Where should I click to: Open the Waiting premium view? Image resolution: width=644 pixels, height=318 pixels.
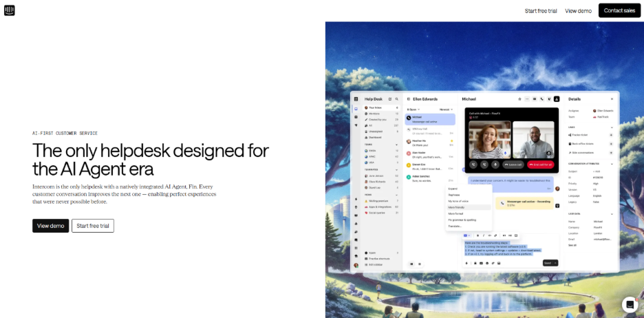pyautogui.click(x=382, y=201)
